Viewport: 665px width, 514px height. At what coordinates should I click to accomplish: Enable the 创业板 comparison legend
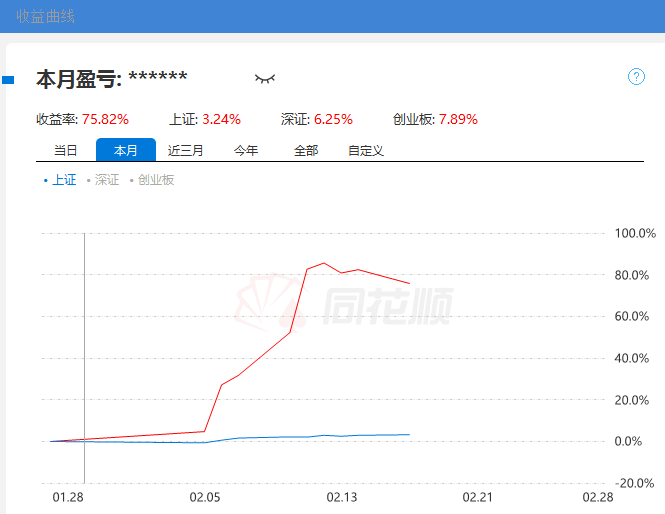point(152,180)
